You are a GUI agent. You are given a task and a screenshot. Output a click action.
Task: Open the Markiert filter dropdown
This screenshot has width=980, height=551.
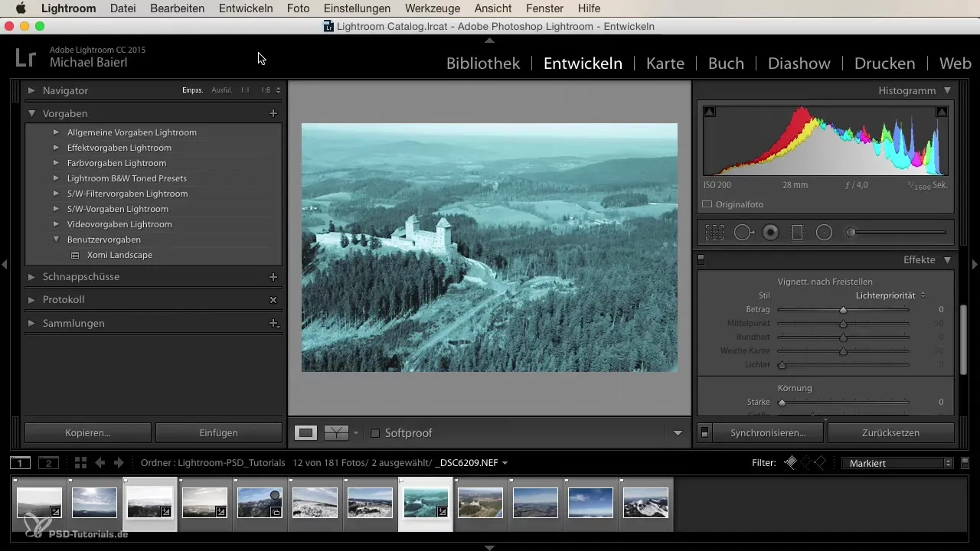coord(897,463)
